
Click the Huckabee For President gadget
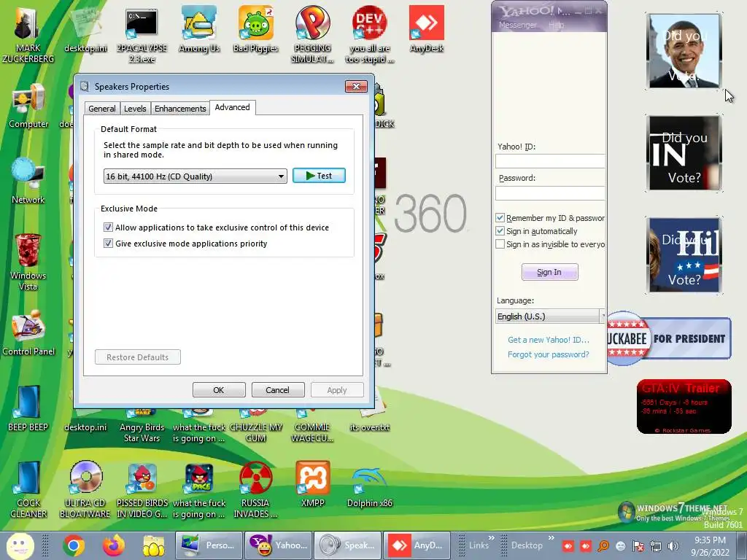click(668, 338)
